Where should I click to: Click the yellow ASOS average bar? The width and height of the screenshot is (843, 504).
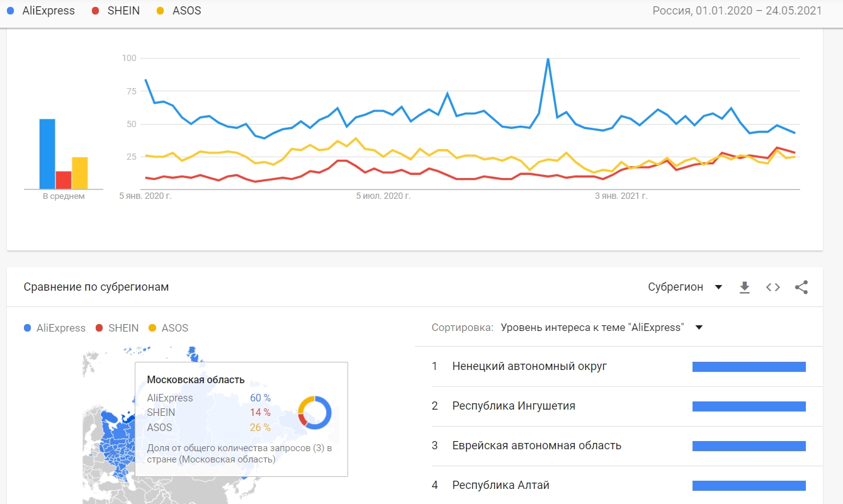point(80,173)
